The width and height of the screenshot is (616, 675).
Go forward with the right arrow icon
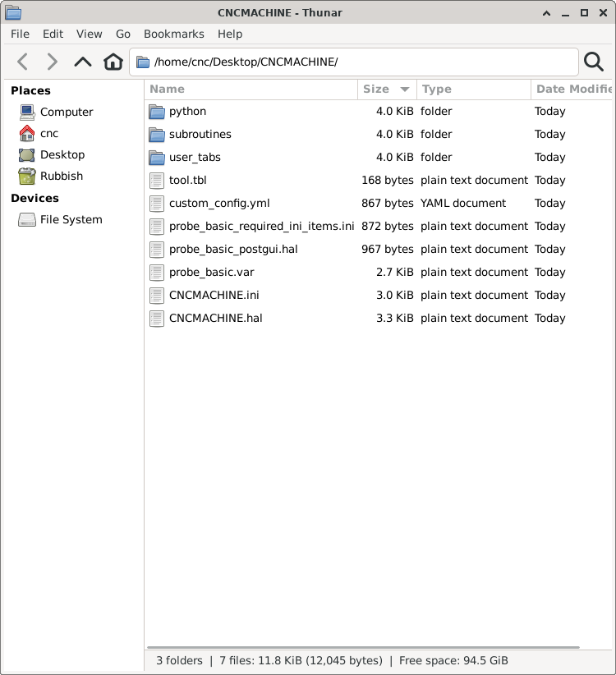(x=52, y=62)
